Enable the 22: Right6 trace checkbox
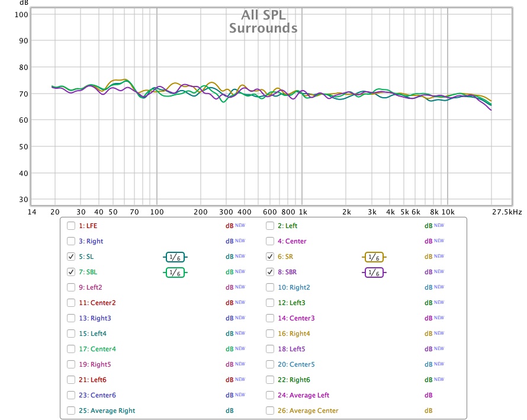 coord(270,380)
